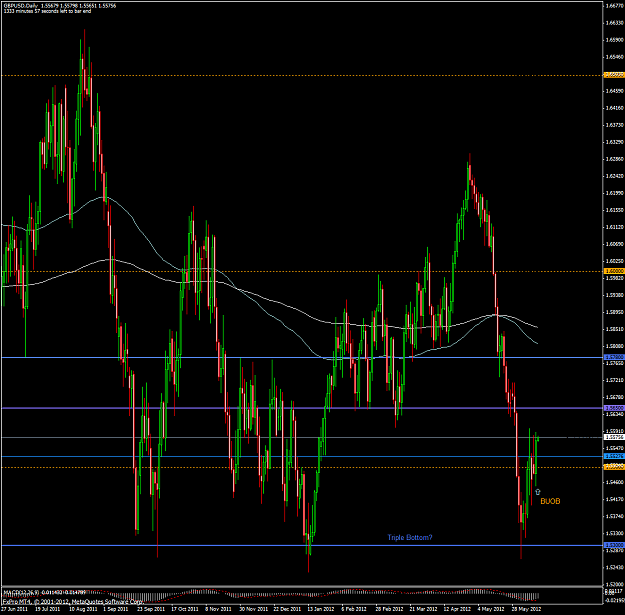Click the 23 Sep 2011 date label

[x=151, y=609]
